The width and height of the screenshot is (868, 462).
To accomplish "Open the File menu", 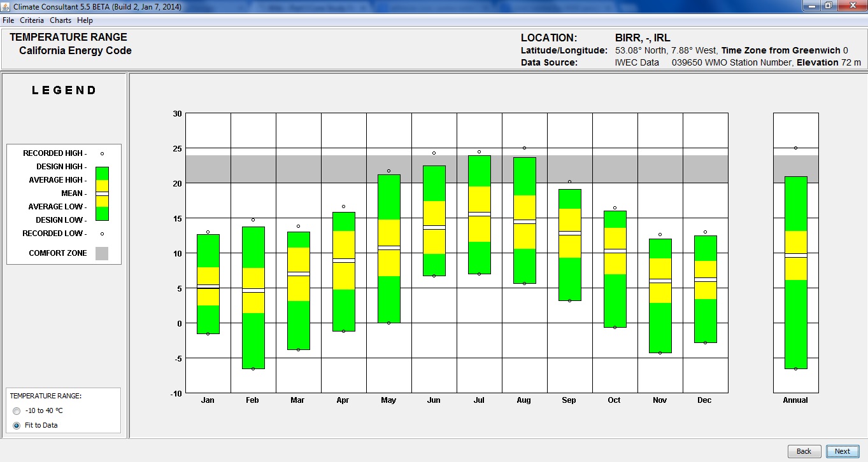I will tap(8, 20).
